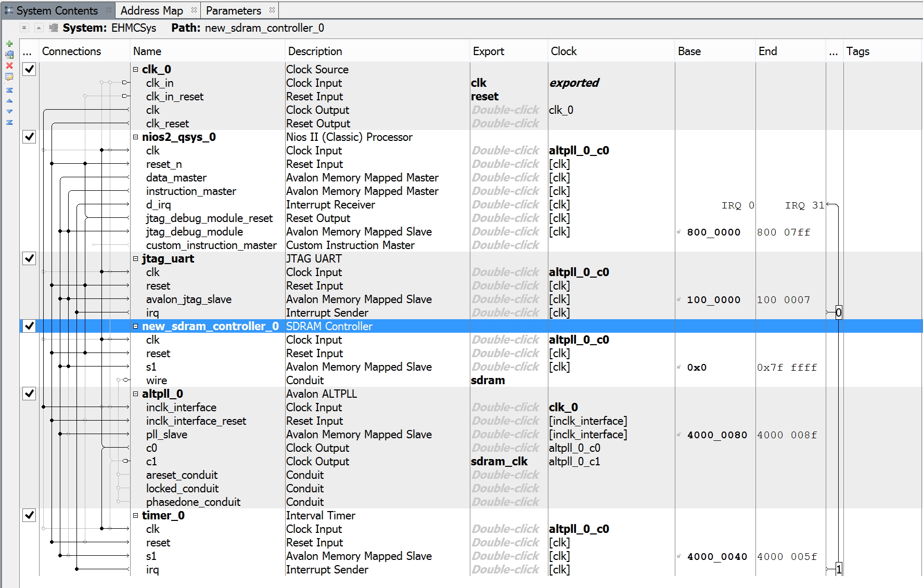Screen dimensions: 923x588
Task: Click the Double-click export cell for data_master
Action: point(506,177)
